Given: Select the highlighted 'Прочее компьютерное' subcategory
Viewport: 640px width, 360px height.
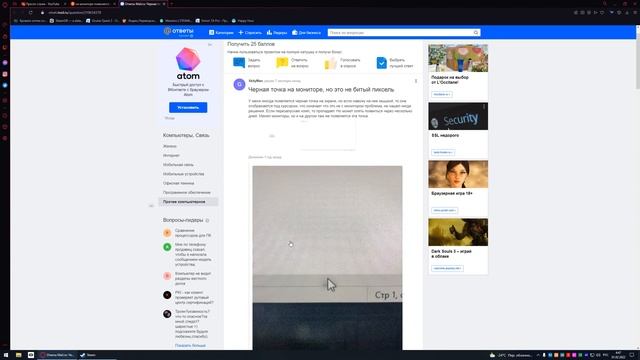Looking at the screenshot, I should point(188,202).
